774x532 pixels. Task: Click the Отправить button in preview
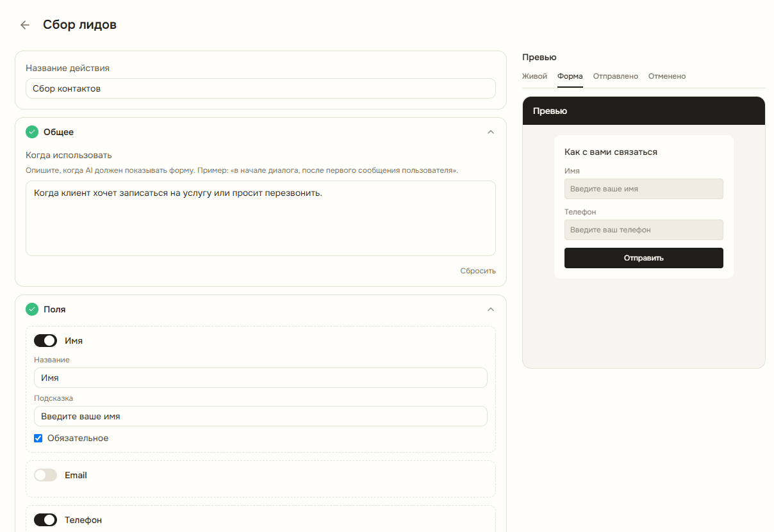pos(644,258)
